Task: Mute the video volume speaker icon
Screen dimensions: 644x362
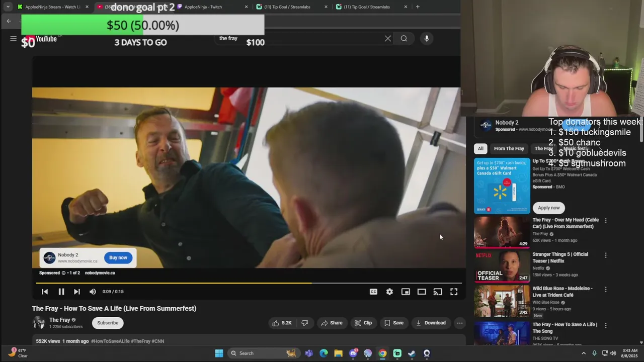Action: pyautogui.click(x=93, y=292)
